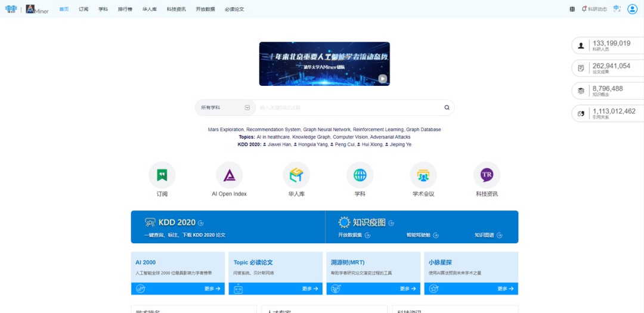Viewport: 644px width, 313px height.
Task: Click the 科研人员 person stat icon
Action: [x=581, y=45]
